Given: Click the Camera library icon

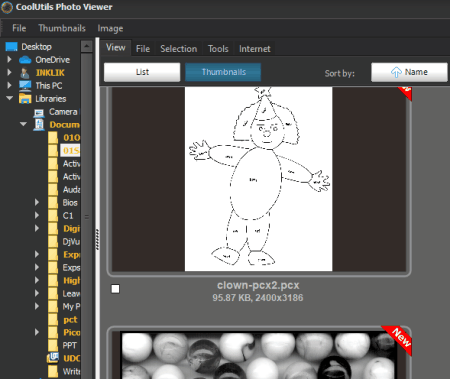Looking at the screenshot, I should pyautogui.click(x=39, y=113).
